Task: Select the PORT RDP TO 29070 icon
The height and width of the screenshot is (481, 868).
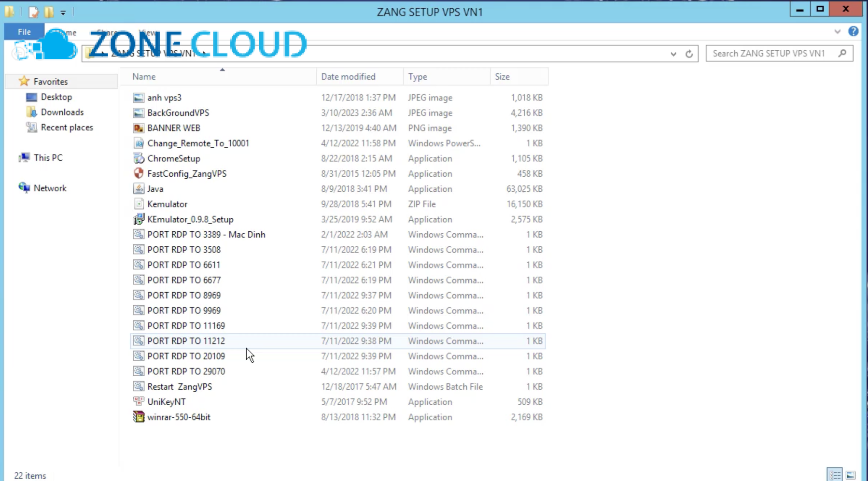Action: 139,371
